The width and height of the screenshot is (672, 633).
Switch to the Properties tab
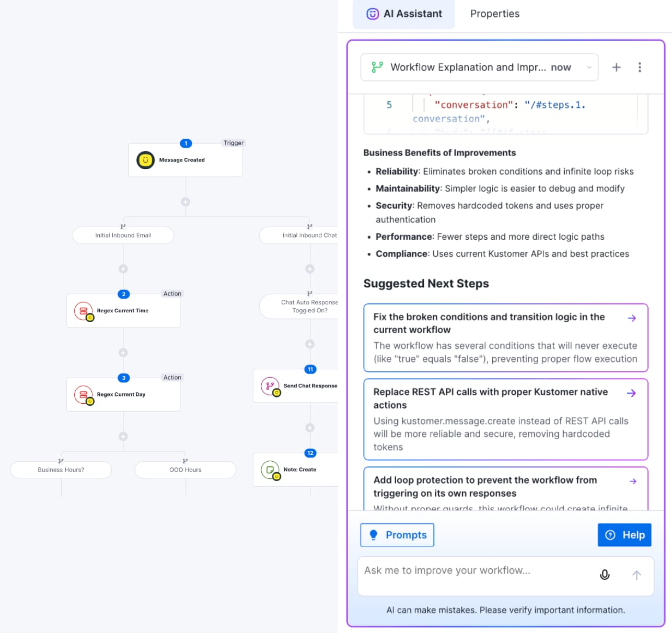[x=494, y=14]
